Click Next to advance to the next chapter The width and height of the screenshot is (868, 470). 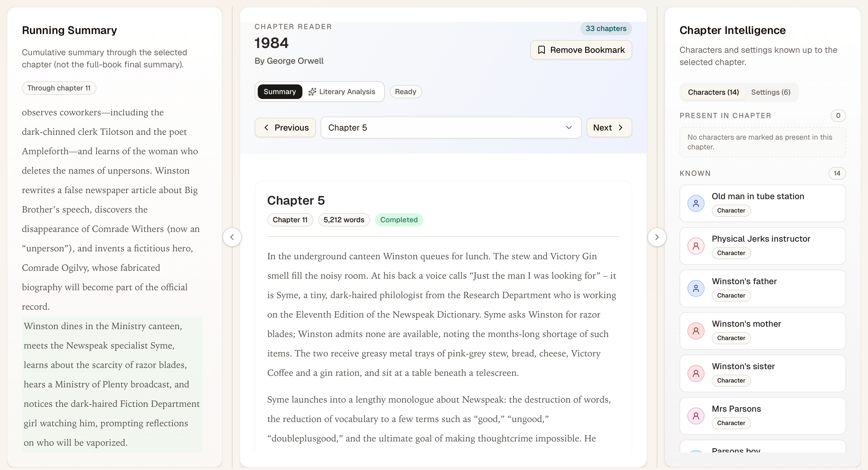[608, 127]
